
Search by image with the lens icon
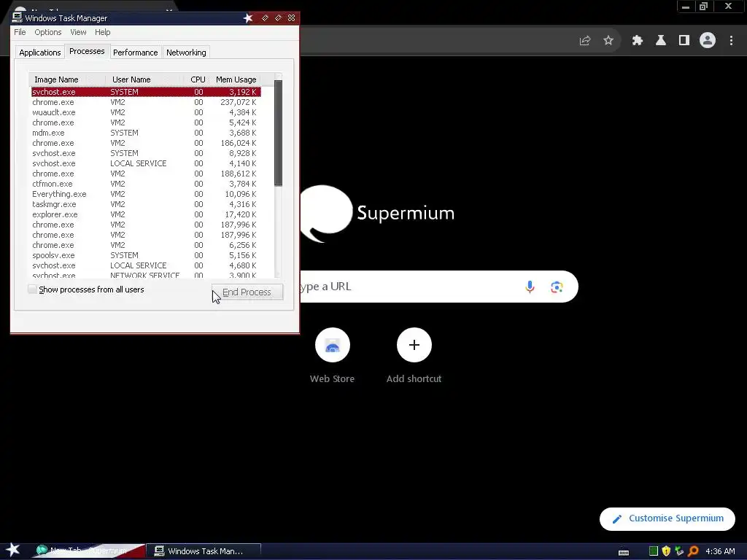(x=557, y=287)
